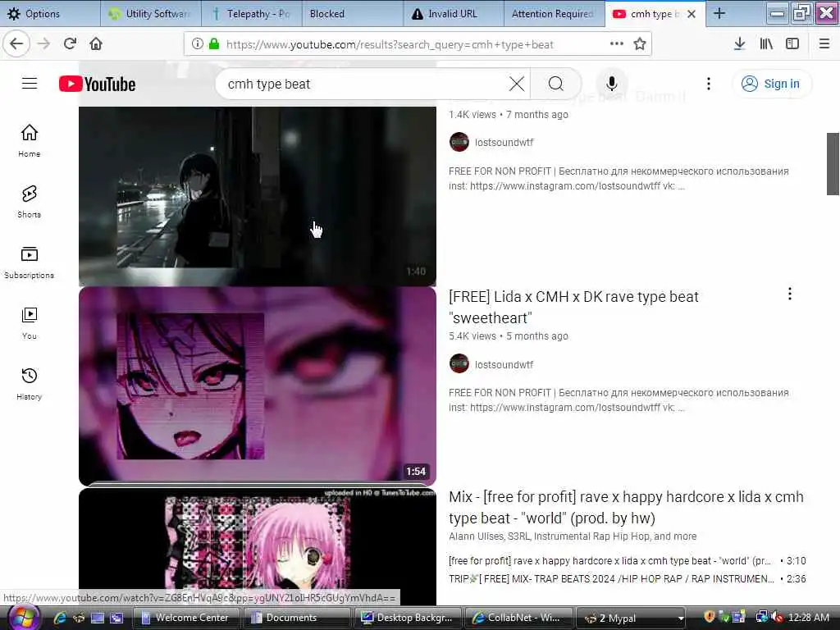Click the green padlock security icon
Screen dimensions: 840x630
(214, 44)
